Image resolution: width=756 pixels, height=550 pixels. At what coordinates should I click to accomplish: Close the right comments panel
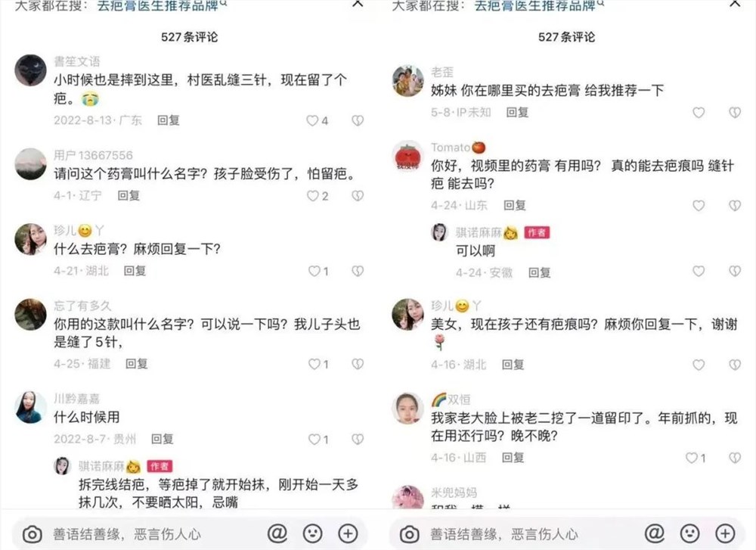[734, 4]
